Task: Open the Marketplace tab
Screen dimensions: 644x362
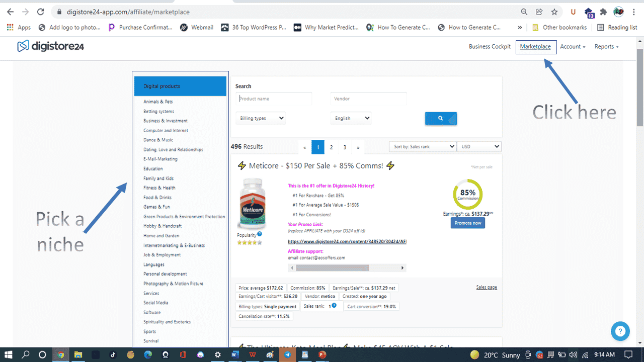Action: [535, 46]
